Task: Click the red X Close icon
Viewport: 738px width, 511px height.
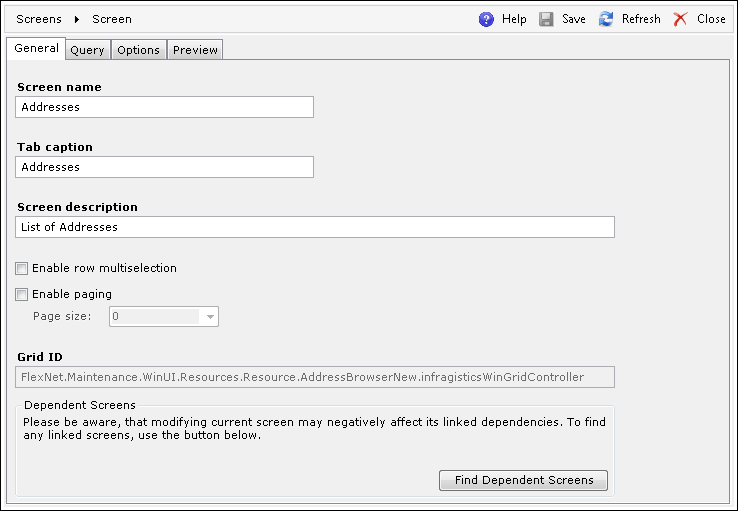Action: tap(680, 19)
